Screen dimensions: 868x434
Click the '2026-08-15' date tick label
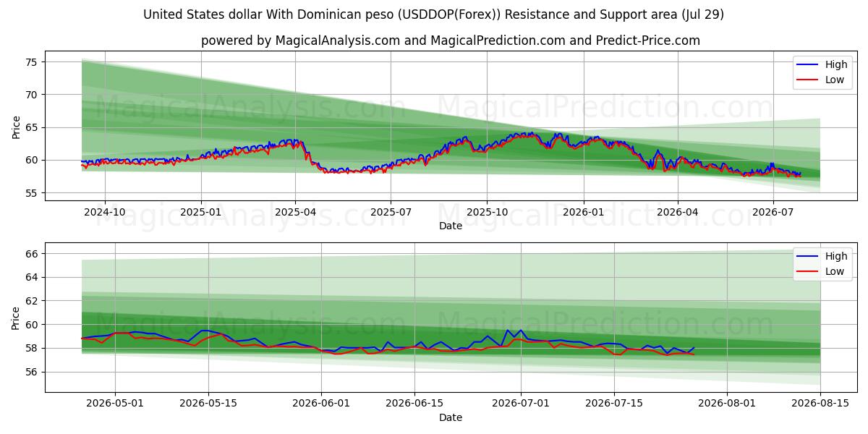820,404
